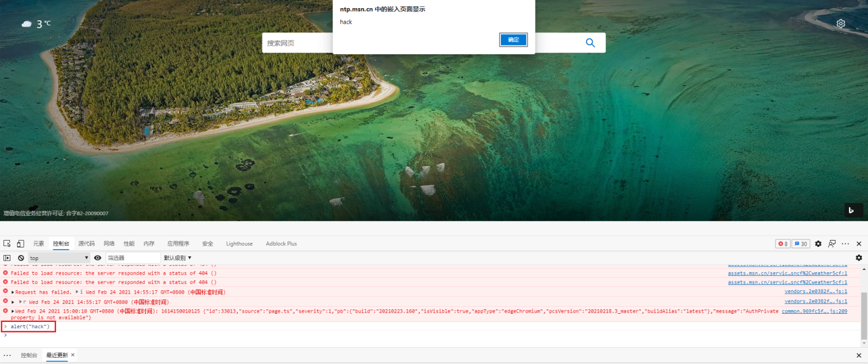Expand the 'r' object before Wed Feb 24 14:55:17
The width and height of the screenshot is (868, 364).
pos(21,302)
